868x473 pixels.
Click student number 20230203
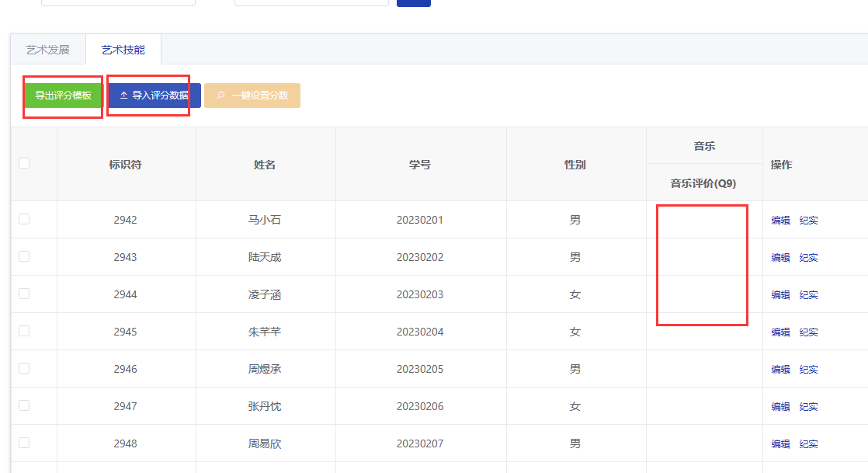419,294
